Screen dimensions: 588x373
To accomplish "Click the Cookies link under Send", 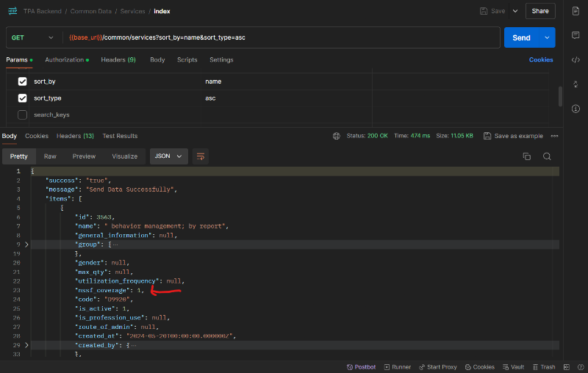I will tap(541, 59).
